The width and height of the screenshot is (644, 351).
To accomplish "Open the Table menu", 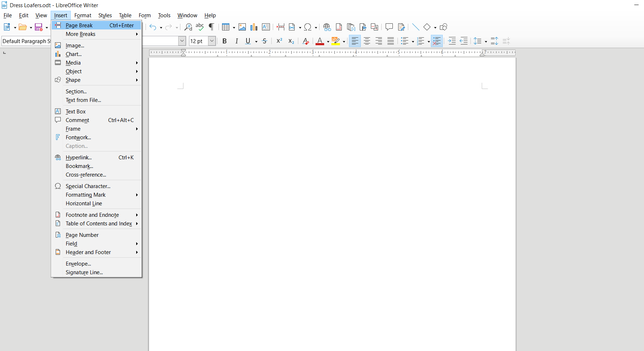I will [x=125, y=15].
